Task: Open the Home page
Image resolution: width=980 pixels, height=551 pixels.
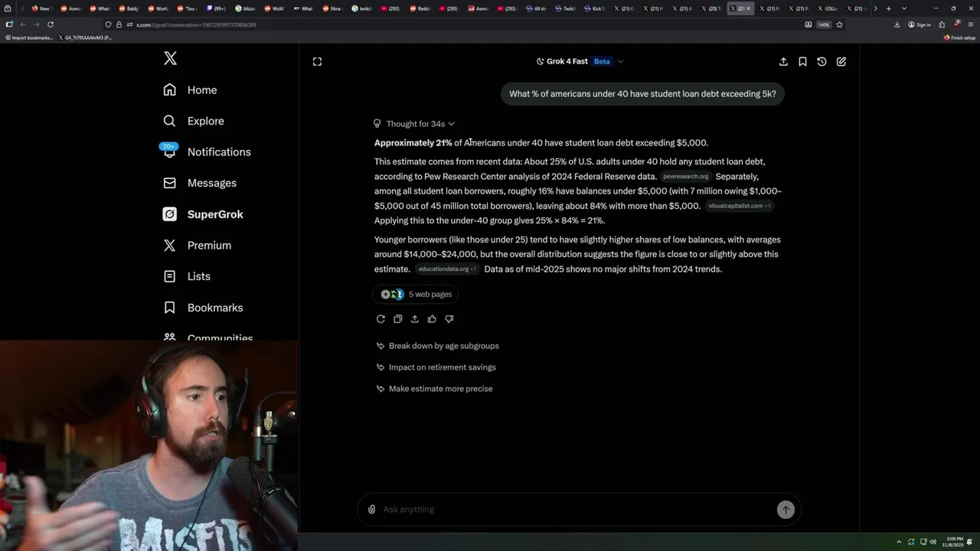Action: [190, 90]
